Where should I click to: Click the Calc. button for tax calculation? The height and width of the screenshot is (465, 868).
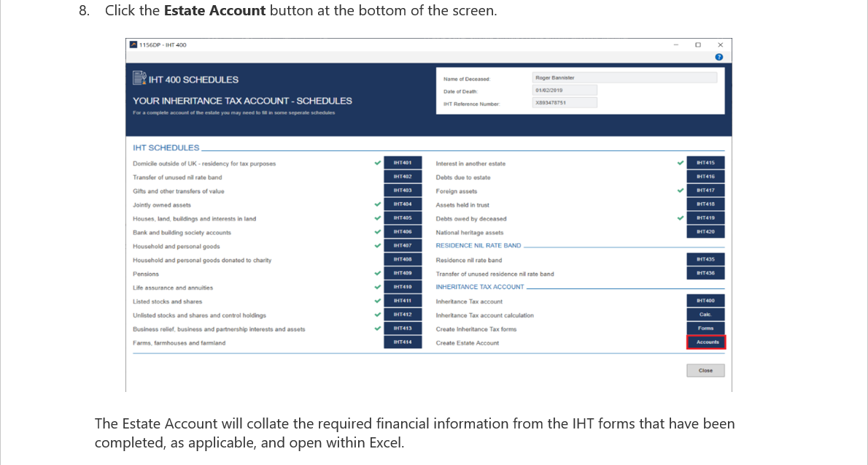(705, 314)
